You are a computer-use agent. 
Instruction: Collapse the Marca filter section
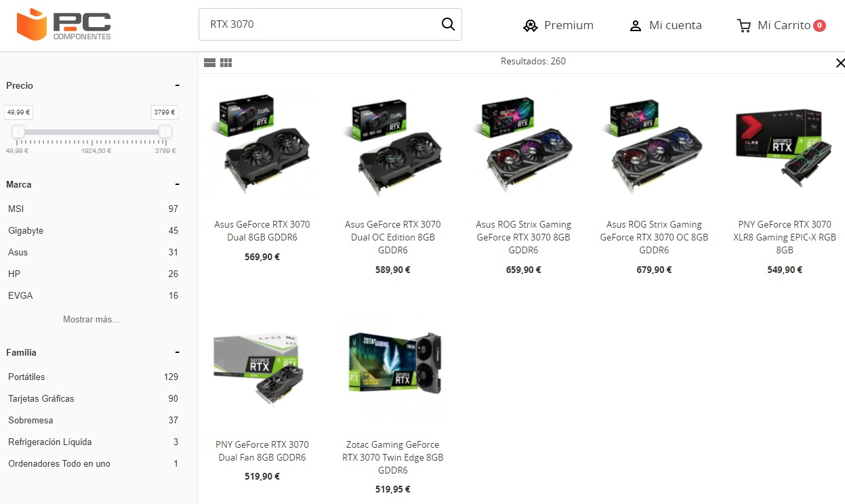[x=177, y=184]
